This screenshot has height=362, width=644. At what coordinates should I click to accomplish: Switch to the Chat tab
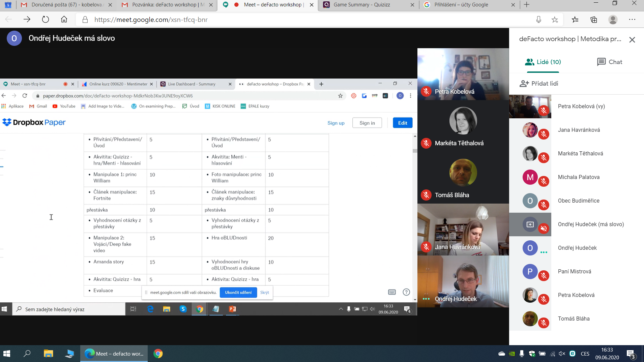click(x=609, y=62)
